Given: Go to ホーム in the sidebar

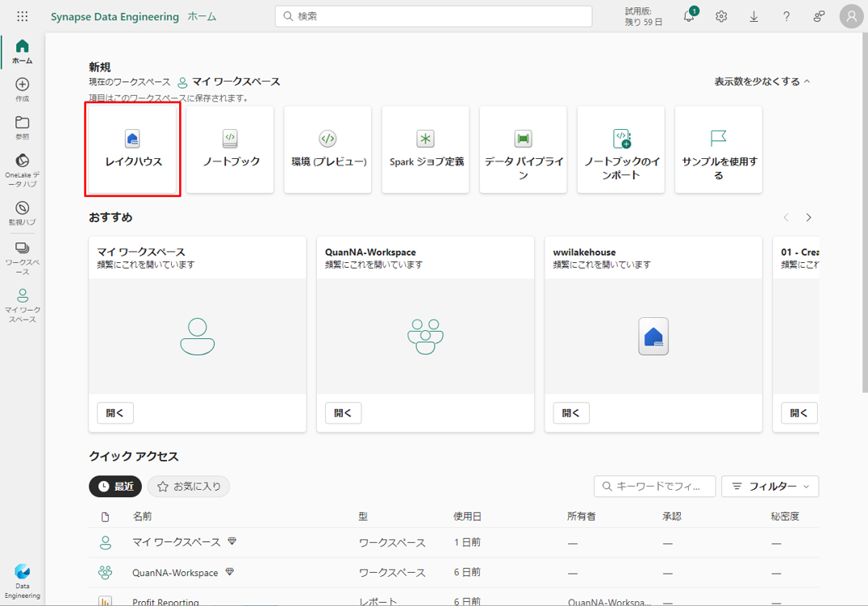Looking at the screenshot, I should tap(22, 52).
